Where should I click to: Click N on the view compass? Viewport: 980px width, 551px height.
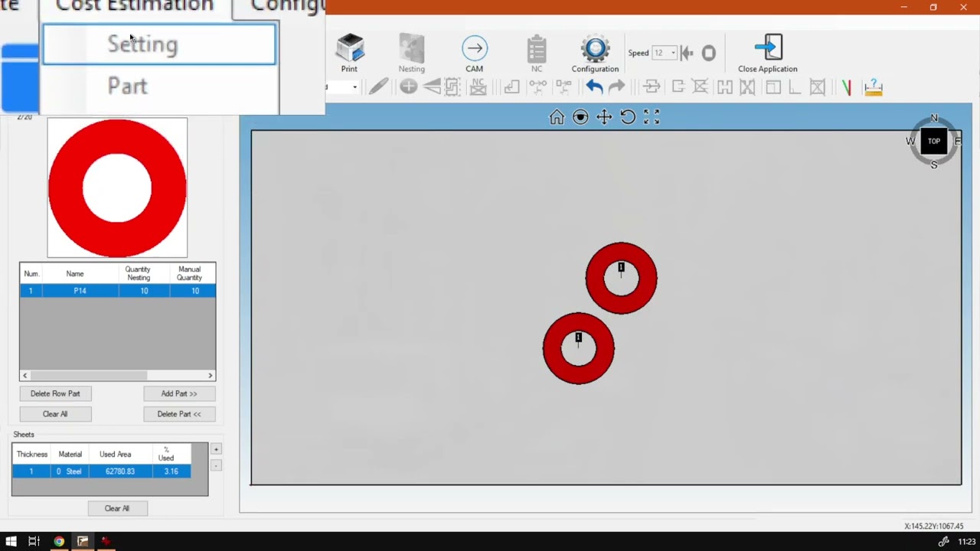[934, 119]
